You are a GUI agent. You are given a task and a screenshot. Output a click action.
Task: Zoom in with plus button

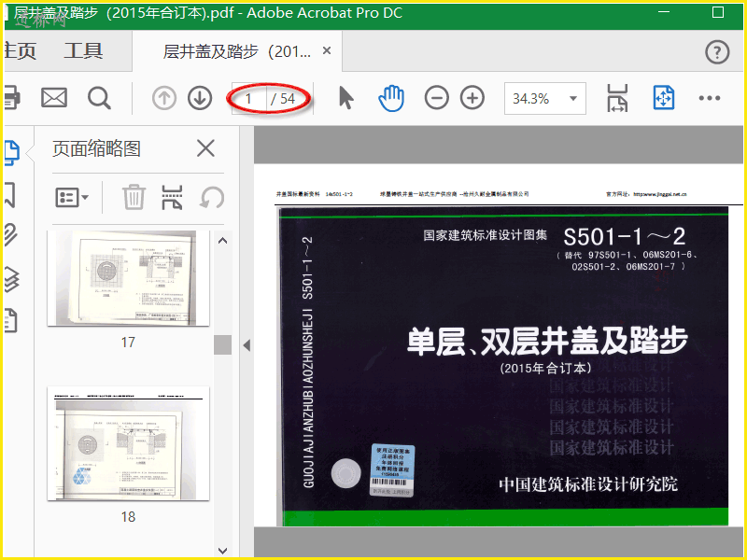472,99
